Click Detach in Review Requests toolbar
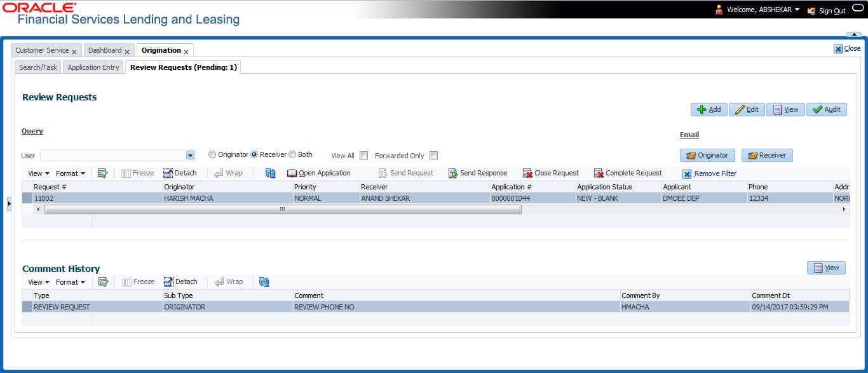868x373 pixels. 180,173
